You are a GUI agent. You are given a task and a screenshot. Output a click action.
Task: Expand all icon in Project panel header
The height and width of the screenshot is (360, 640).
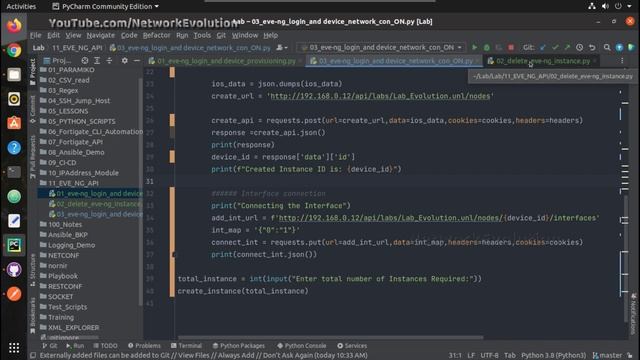[x=97, y=60]
